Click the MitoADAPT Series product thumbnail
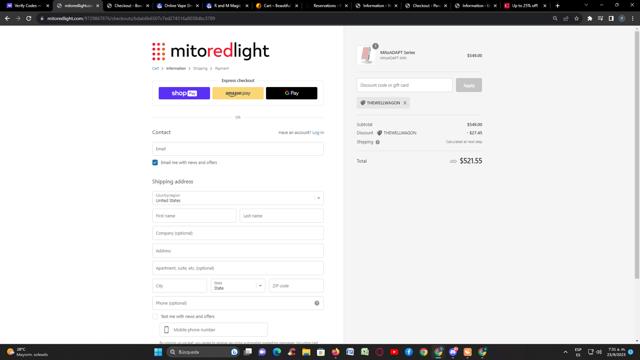Image resolution: width=640 pixels, height=360 pixels. point(367,55)
